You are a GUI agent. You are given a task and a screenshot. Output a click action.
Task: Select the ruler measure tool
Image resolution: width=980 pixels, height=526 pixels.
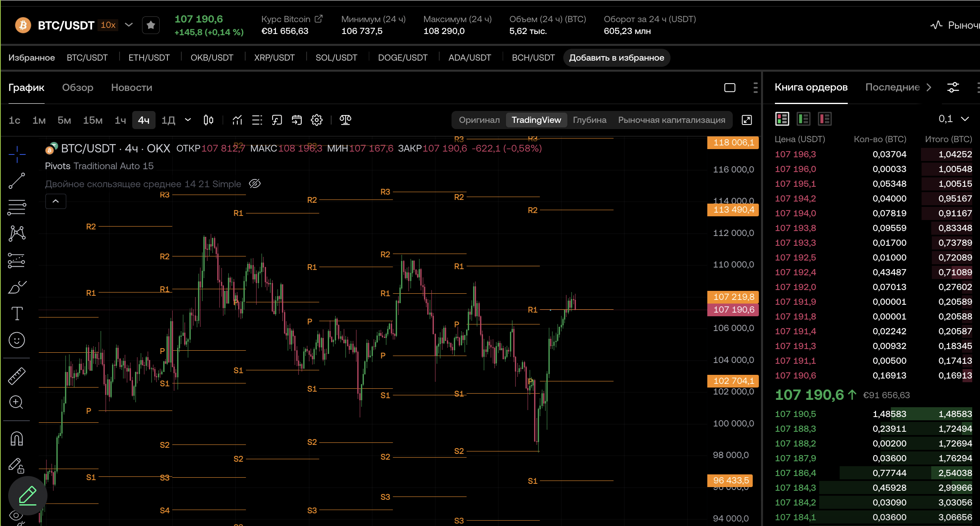coord(17,376)
